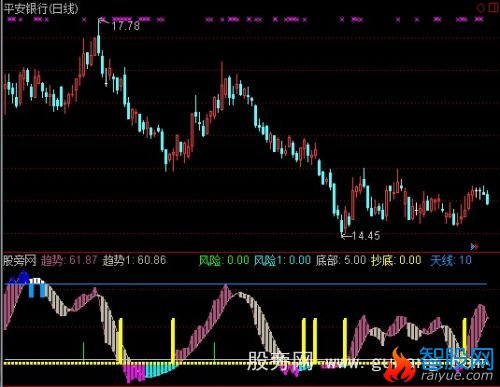Select the 趋势: 61.87 indicator value
Viewport: 500px width, 387px height.
click(x=69, y=260)
